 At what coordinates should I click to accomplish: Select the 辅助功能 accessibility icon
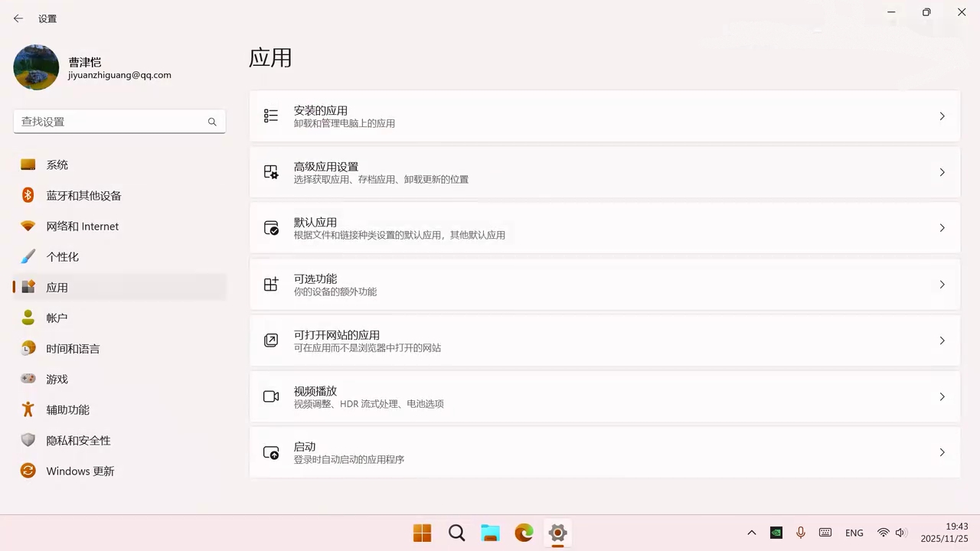[28, 410]
